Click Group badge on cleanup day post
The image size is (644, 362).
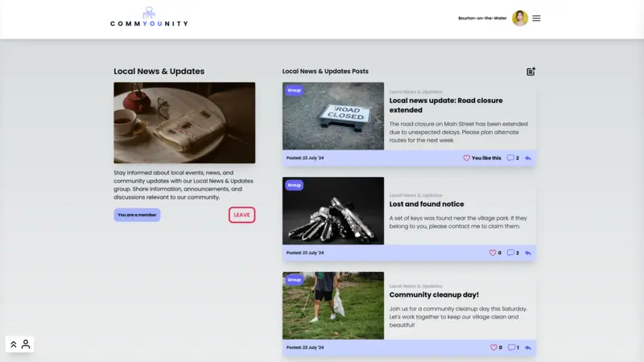click(294, 280)
